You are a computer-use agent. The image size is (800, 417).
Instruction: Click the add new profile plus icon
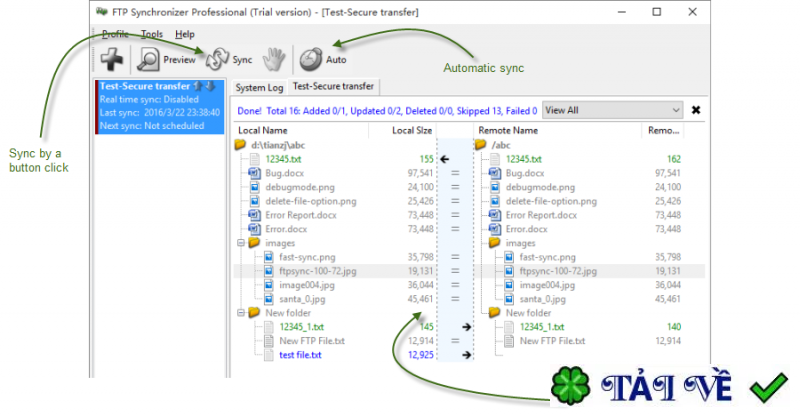112,59
